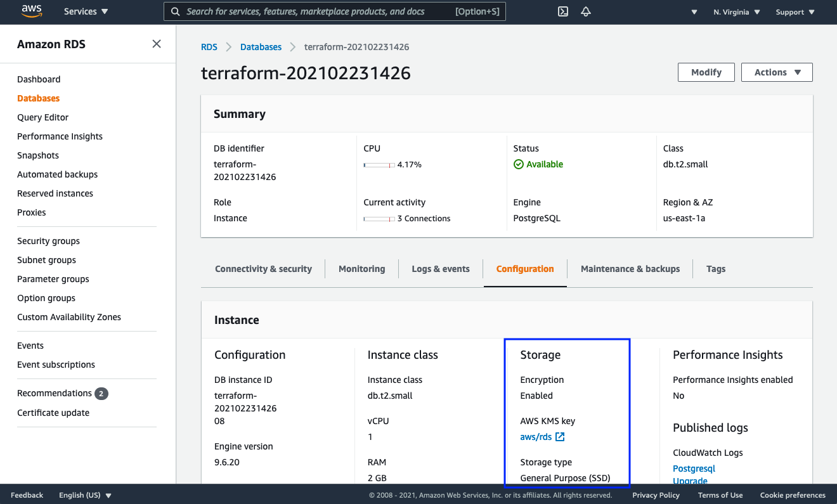Open the Support dropdown menu
Screen dimensions: 837x504
[794, 12]
